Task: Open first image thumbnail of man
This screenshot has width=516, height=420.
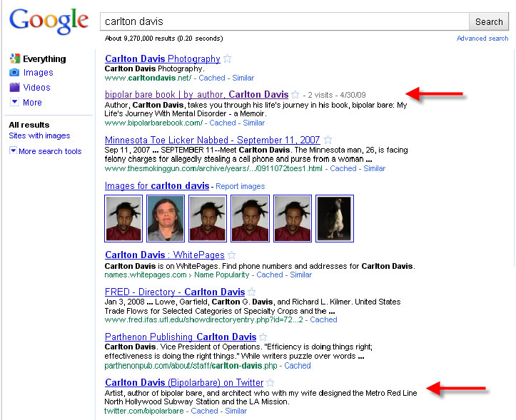Action: [123, 218]
